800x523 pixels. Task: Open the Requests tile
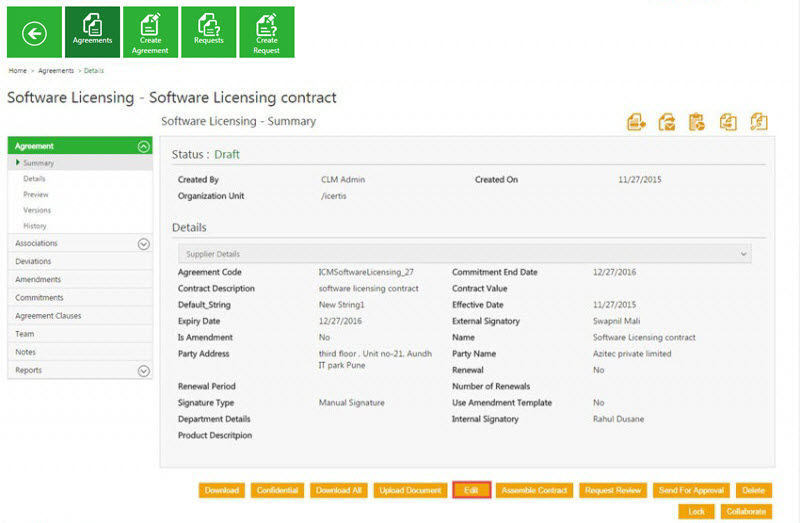pos(209,32)
